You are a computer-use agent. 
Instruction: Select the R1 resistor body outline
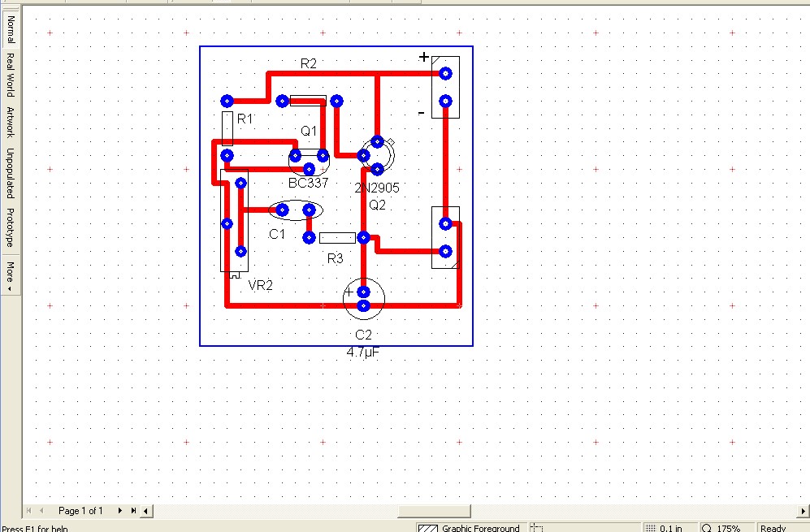227,128
